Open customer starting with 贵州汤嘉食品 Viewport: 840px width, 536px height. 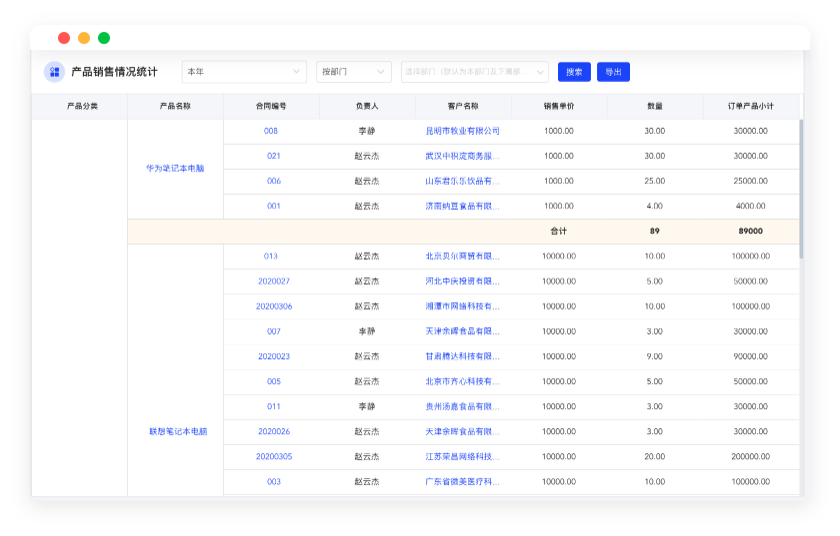click(462, 406)
